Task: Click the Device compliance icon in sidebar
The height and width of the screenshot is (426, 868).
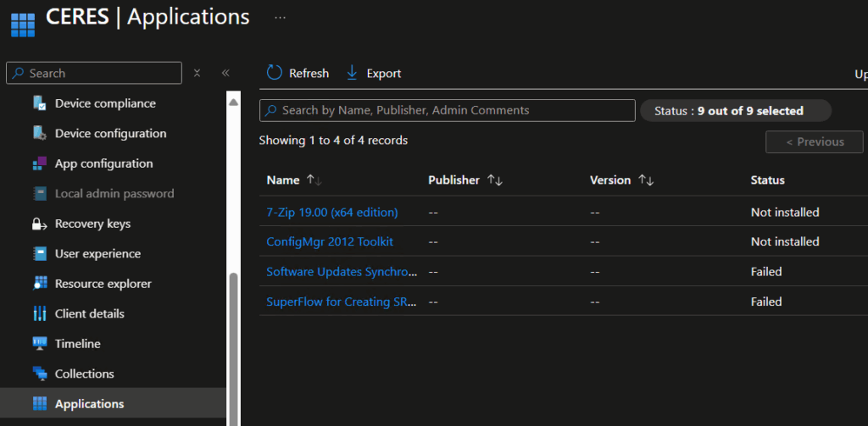Action: (x=39, y=103)
